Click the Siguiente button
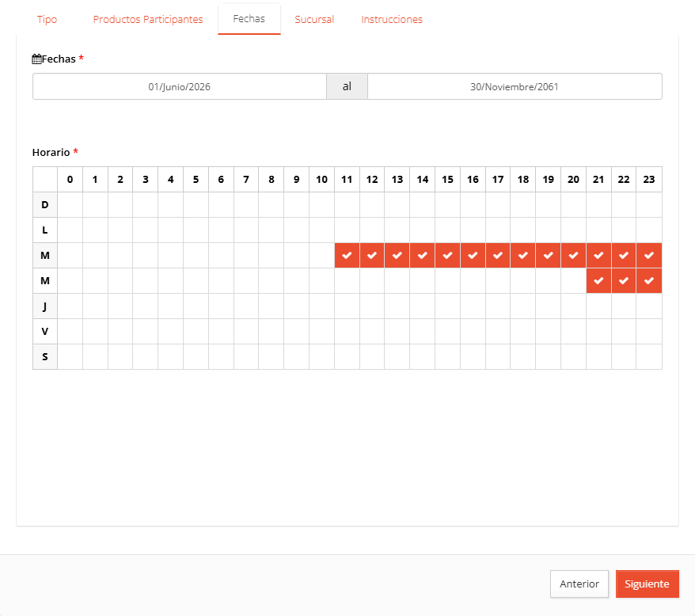The image size is (695, 616). tap(648, 584)
